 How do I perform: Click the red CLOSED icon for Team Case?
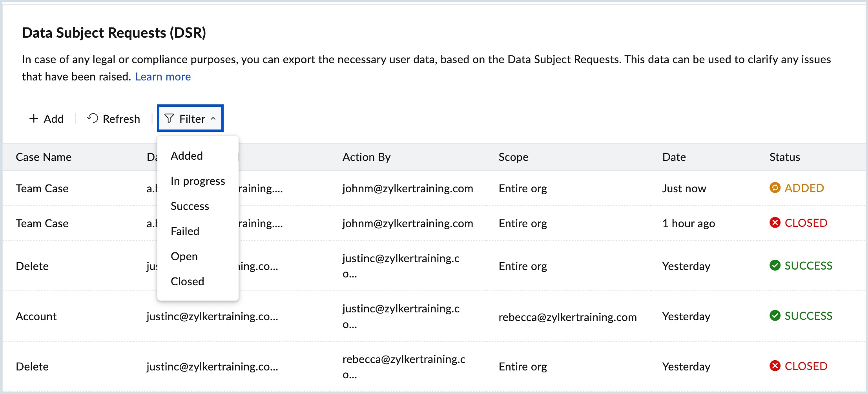[x=775, y=223]
